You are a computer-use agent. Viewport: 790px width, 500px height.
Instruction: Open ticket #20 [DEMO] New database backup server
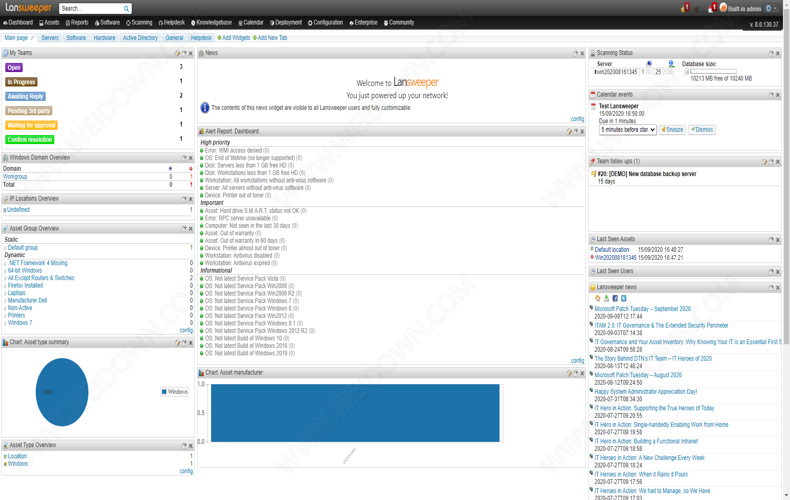point(647,174)
